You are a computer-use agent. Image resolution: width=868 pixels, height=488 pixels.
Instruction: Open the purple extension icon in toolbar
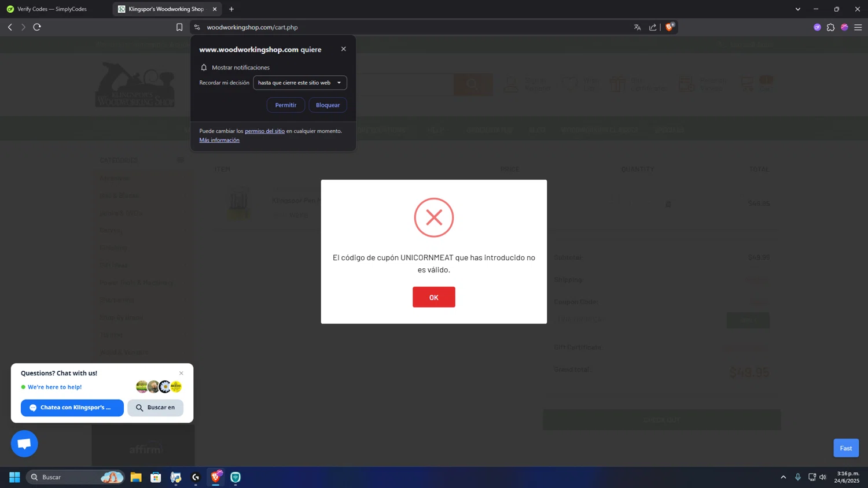(817, 27)
